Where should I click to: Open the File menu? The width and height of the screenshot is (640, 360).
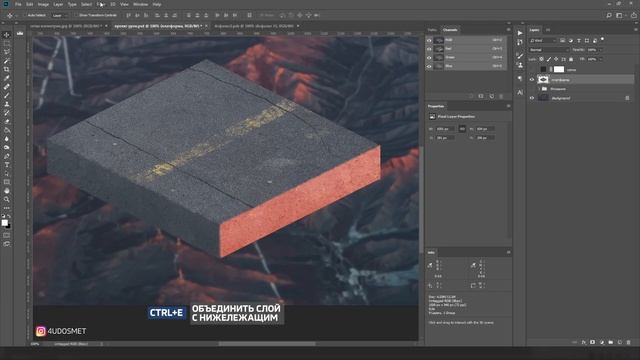point(18,4)
